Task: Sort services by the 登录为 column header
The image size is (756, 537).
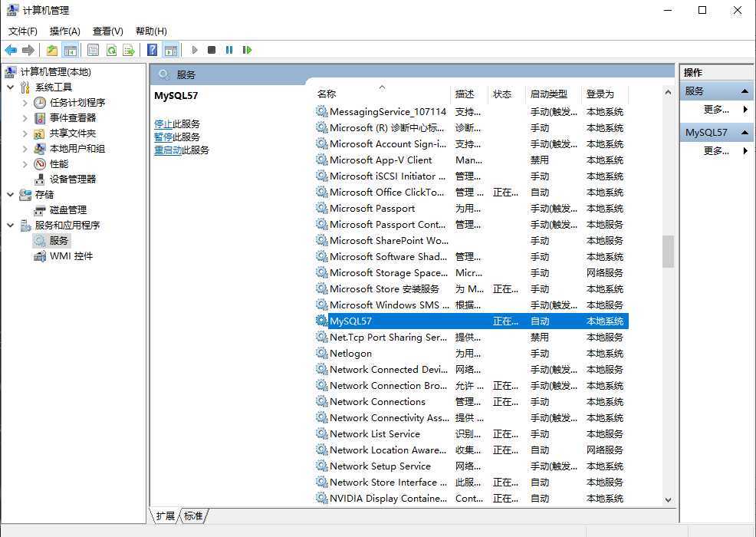Action: (605, 94)
